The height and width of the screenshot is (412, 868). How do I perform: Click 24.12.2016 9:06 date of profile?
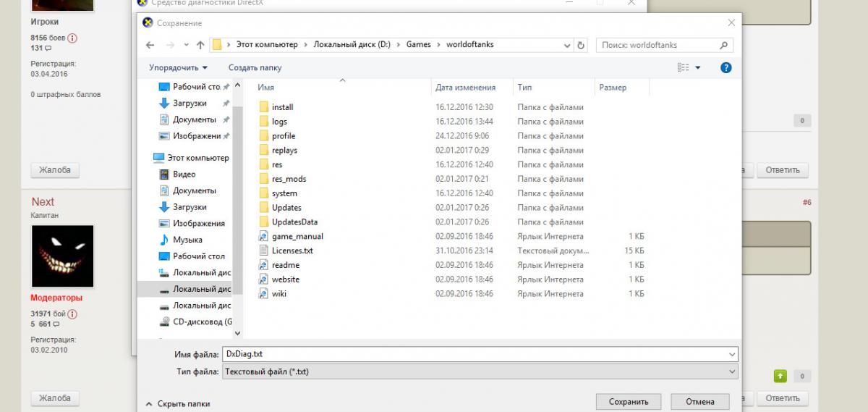(x=462, y=136)
